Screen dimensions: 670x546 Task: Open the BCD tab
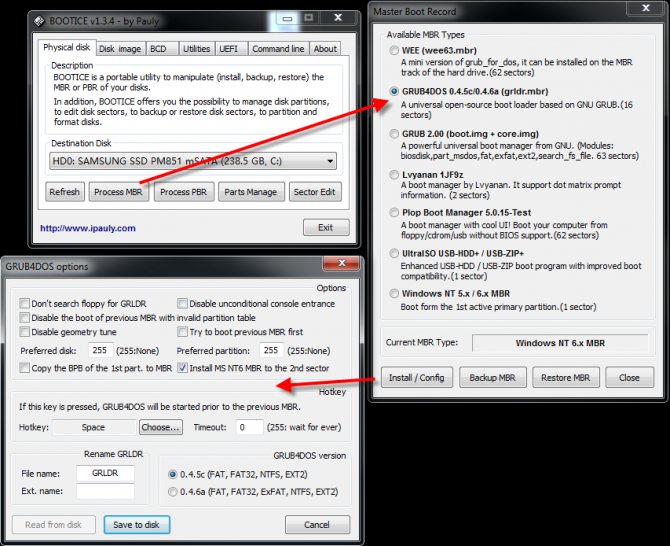point(158,49)
